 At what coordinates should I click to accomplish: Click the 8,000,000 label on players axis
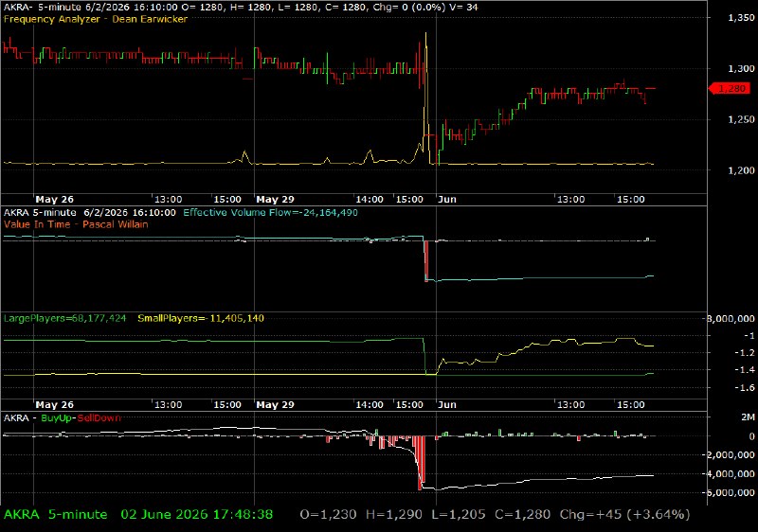point(731,318)
